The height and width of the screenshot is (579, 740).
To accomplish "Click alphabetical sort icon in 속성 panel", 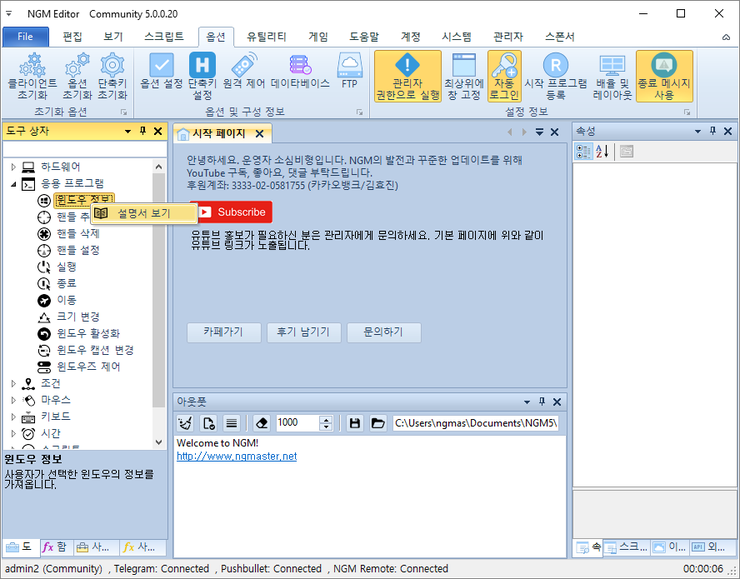I will click(x=602, y=151).
